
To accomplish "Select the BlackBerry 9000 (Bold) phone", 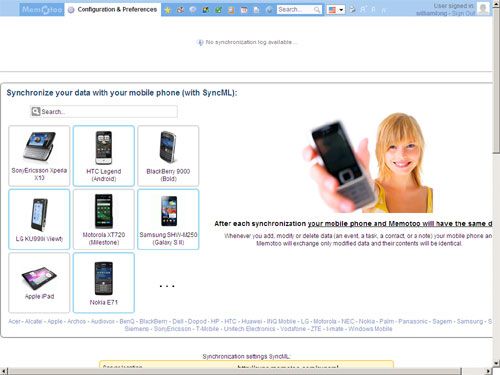I will click(x=168, y=156).
